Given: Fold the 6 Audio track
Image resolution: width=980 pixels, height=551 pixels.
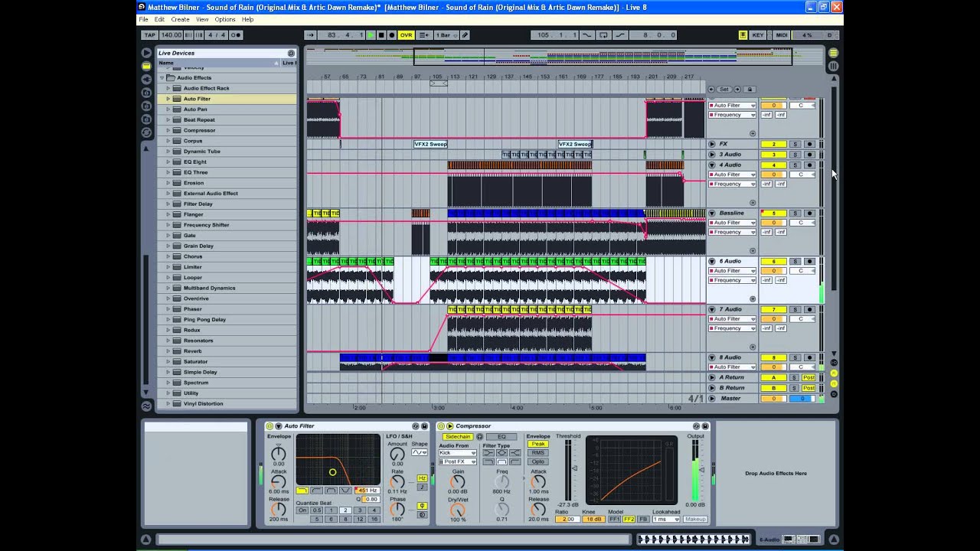Looking at the screenshot, I should (712, 262).
